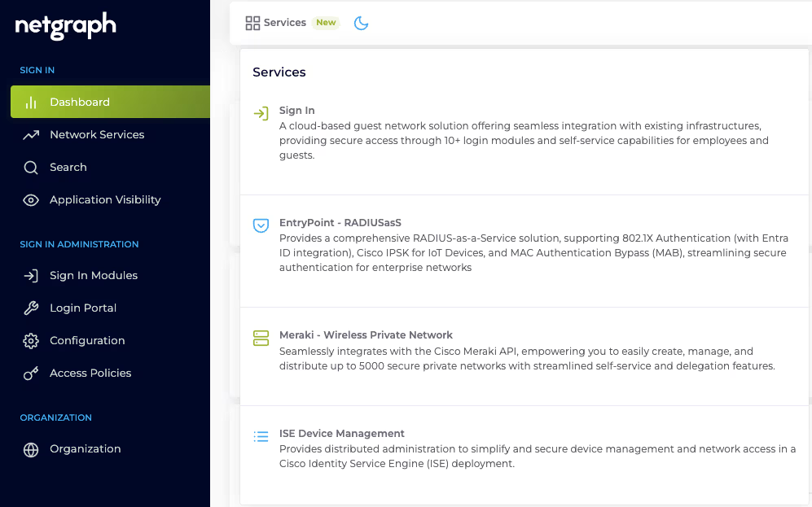Click the Application Visibility eye icon

(x=31, y=200)
